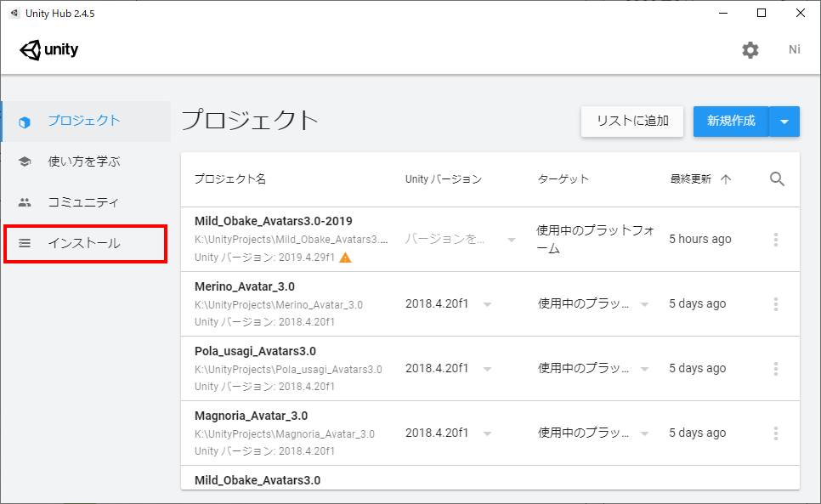
Task: Click the list icon beside インストール
Action: (x=25, y=243)
